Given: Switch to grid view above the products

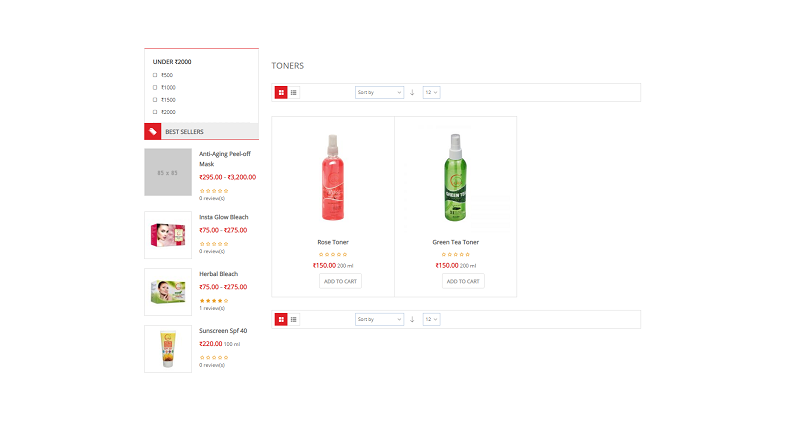Looking at the screenshot, I should tap(281, 93).
